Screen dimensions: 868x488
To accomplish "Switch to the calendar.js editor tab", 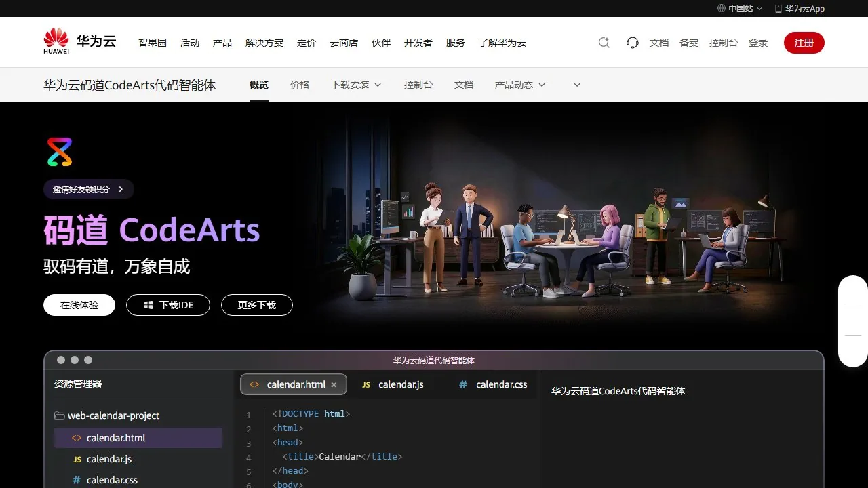I will point(393,384).
